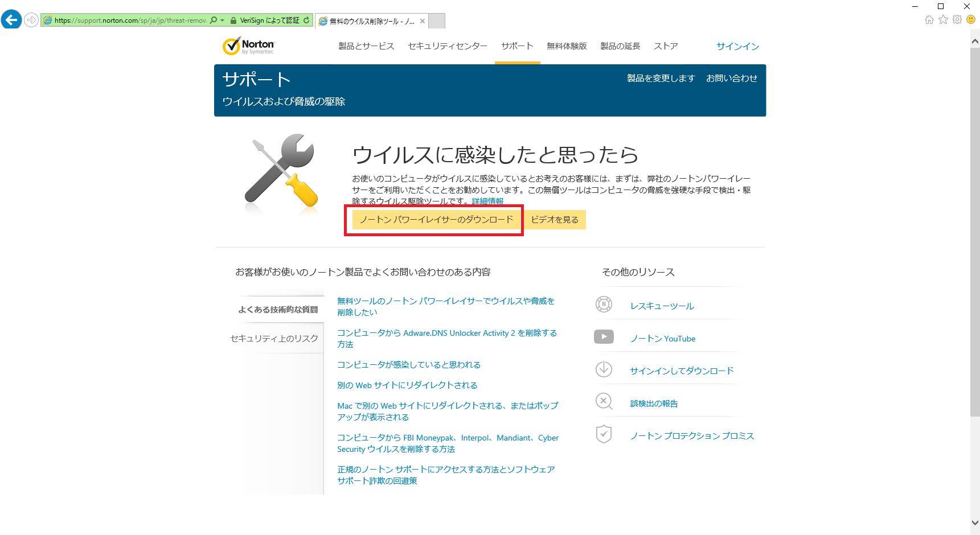The height and width of the screenshot is (535, 980).
Task: Click the 詳細情報 link
Action: [487, 201]
